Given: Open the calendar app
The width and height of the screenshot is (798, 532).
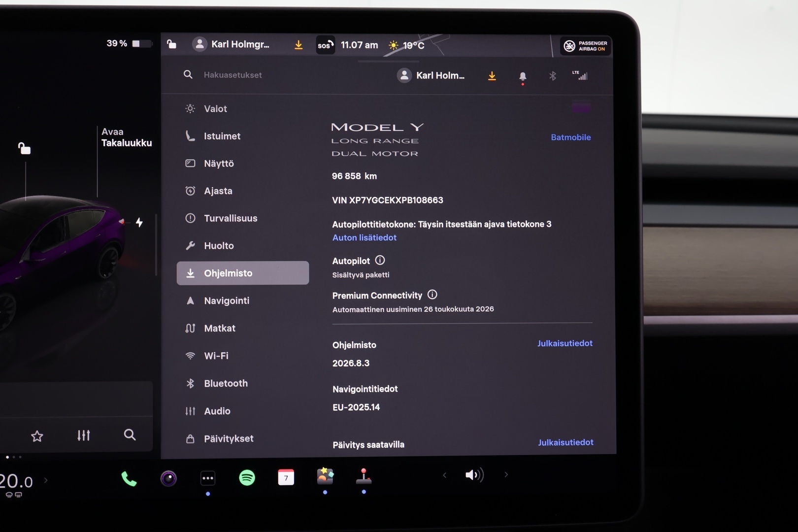Looking at the screenshot, I should (286, 477).
